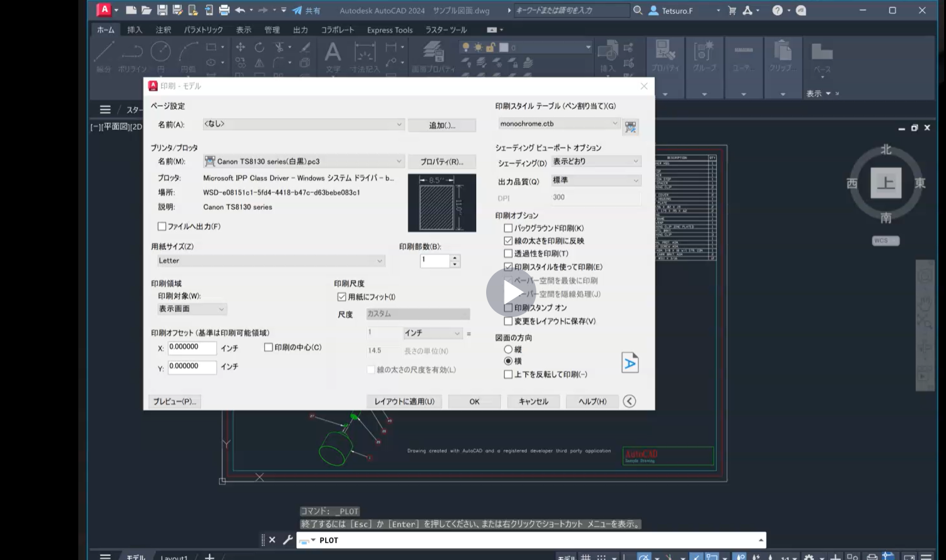Toggle ファイルへ出力 checkbox
The height and width of the screenshot is (560, 946).
click(162, 226)
